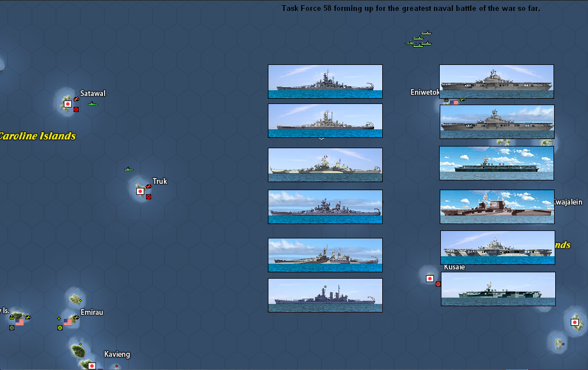
Task: Click the Japanese flag on Truk island
Action: click(140, 191)
